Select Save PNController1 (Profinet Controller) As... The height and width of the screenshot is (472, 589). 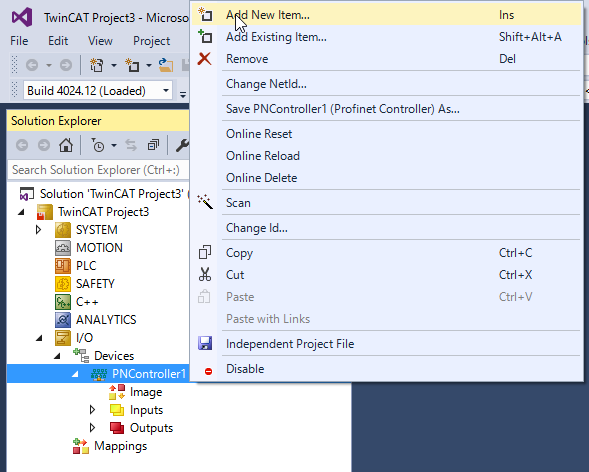[387, 109]
